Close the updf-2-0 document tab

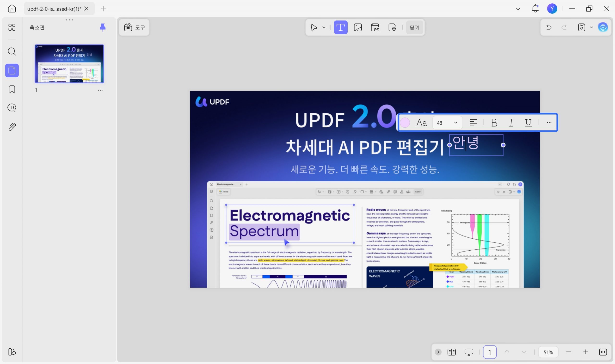[86, 9]
